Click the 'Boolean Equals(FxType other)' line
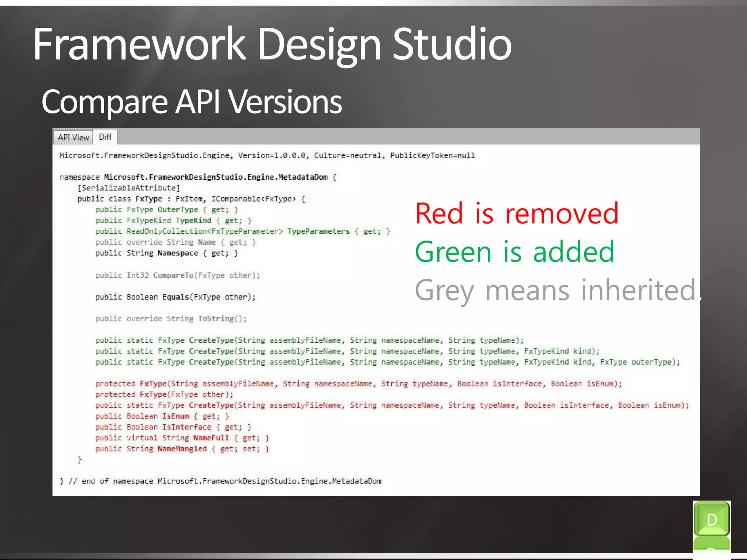The width and height of the screenshot is (747, 560). [x=175, y=297]
